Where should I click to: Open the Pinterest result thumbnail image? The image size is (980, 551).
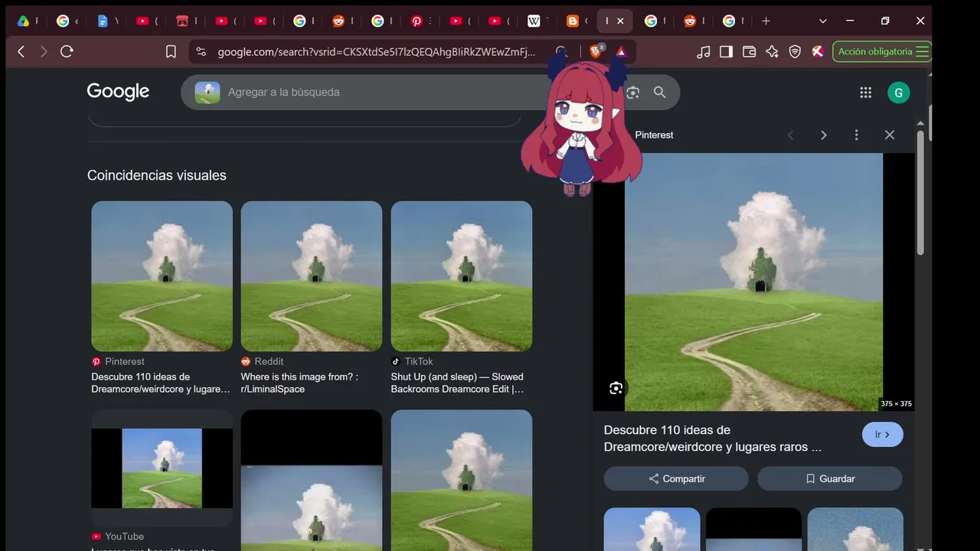tap(162, 276)
